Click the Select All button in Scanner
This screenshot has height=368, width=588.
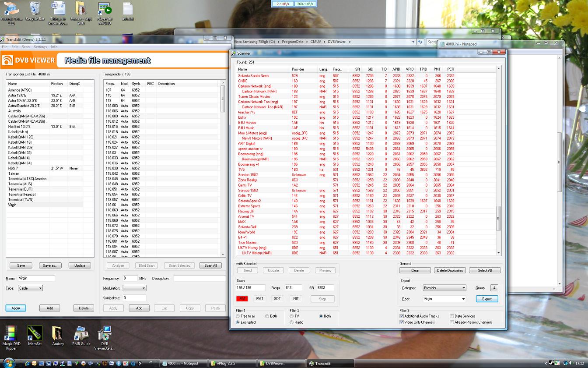pos(485,270)
